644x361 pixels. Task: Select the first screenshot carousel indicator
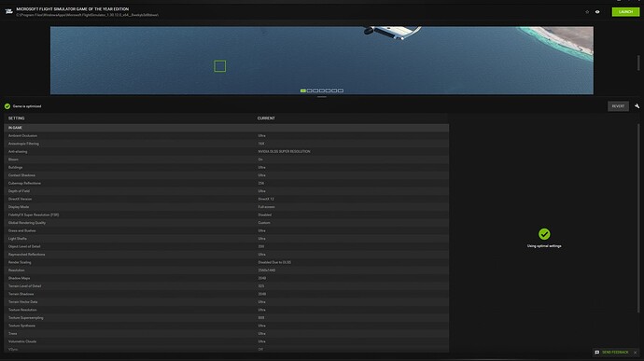point(303,90)
